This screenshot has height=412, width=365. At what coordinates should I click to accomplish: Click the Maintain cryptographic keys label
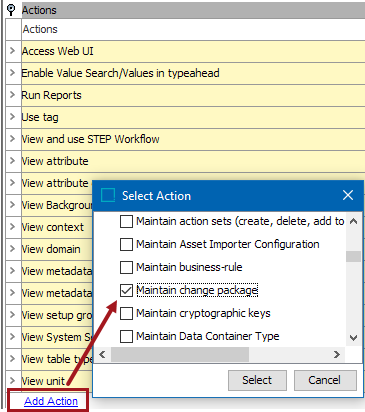pos(203,313)
